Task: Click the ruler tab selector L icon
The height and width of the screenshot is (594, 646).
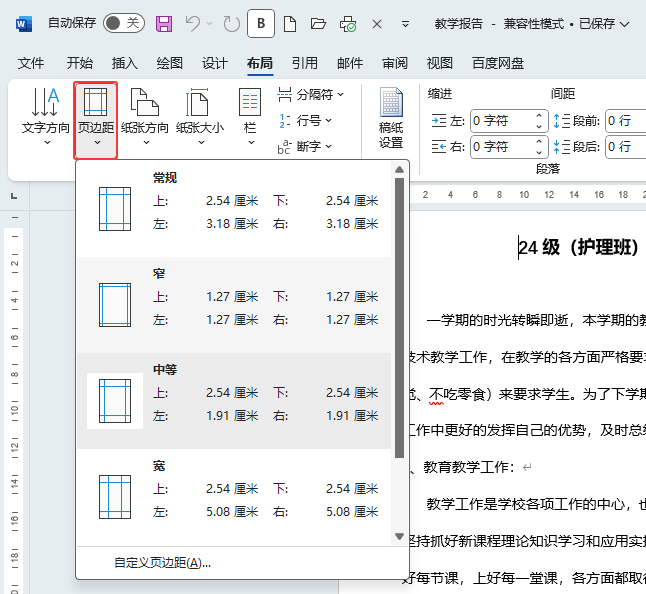Action: pyautogui.click(x=14, y=196)
